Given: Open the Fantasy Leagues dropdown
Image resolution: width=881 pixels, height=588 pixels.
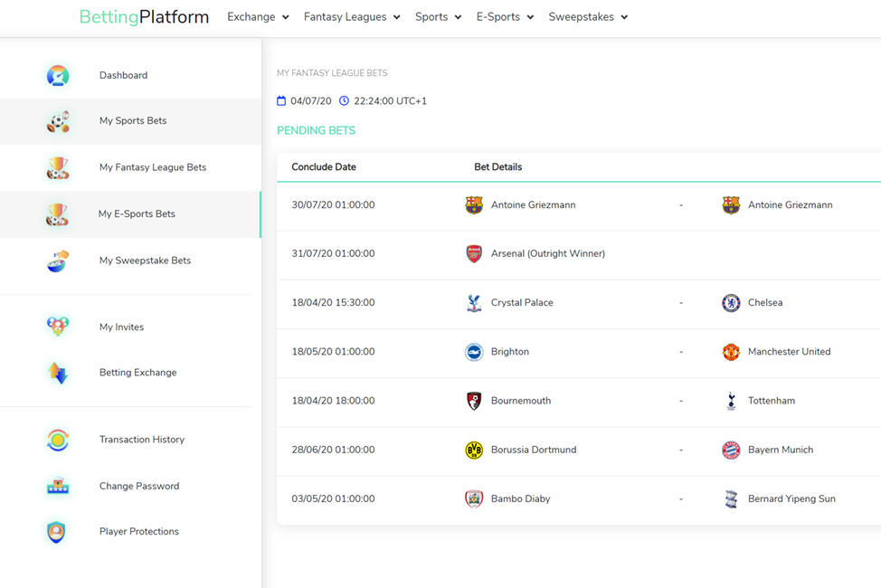Looking at the screenshot, I should 352,16.
